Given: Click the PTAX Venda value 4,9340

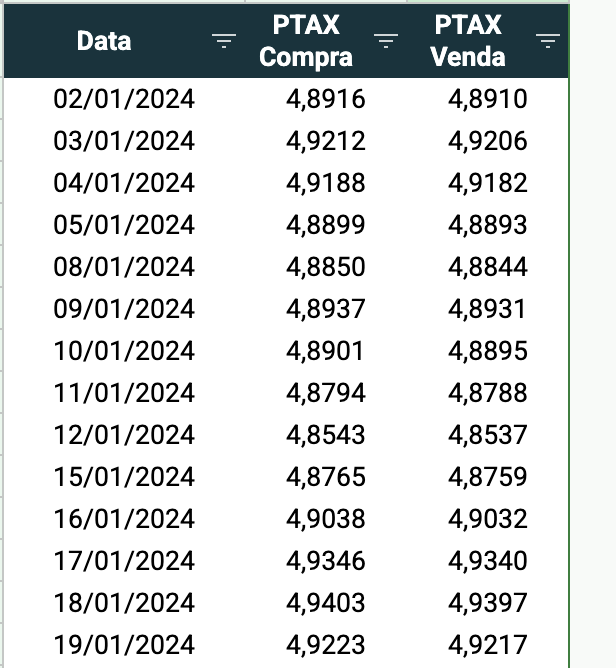Looking at the screenshot, I should pyautogui.click(x=487, y=560).
